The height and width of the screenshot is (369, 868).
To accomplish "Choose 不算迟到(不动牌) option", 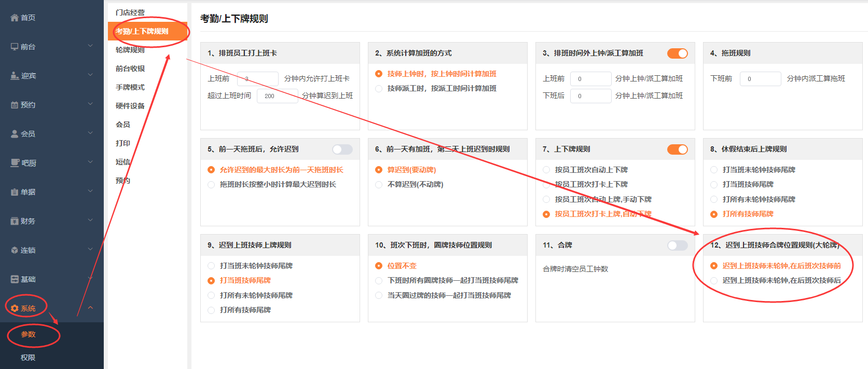I will (x=409, y=185).
